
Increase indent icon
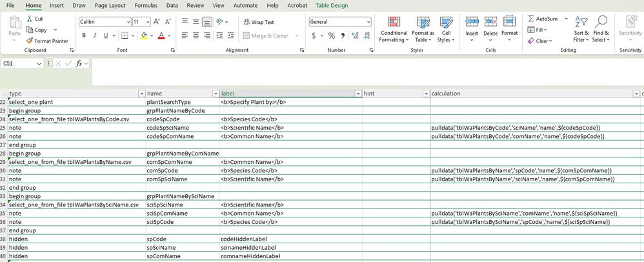click(x=230, y=35)
